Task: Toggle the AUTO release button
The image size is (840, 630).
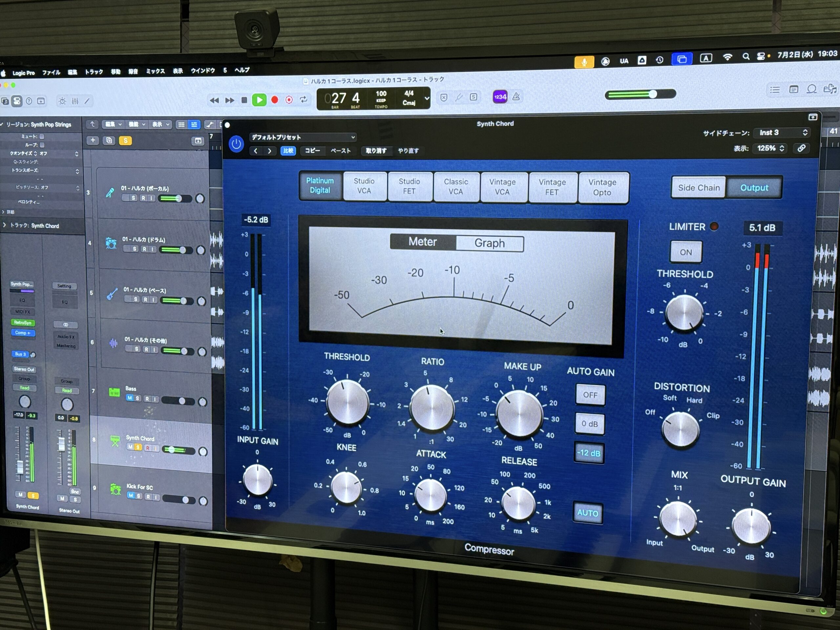Action: pyautogui.click(x=587, y=513)
